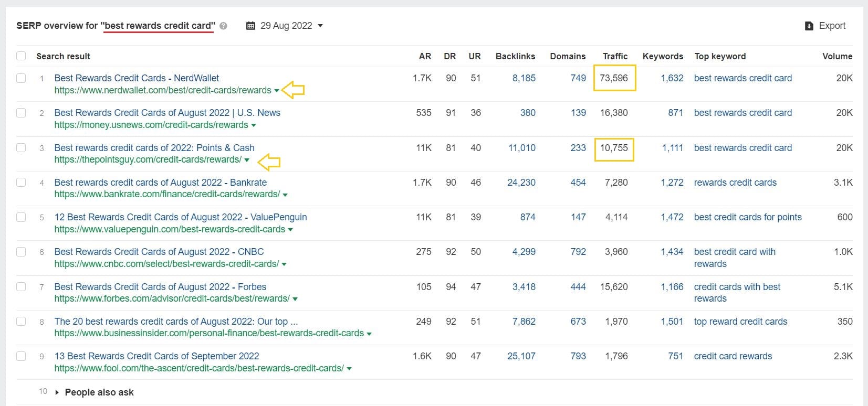
Task: Open Best rewards credit cards of 2022: Points & Cash
Action: (154, 148)
